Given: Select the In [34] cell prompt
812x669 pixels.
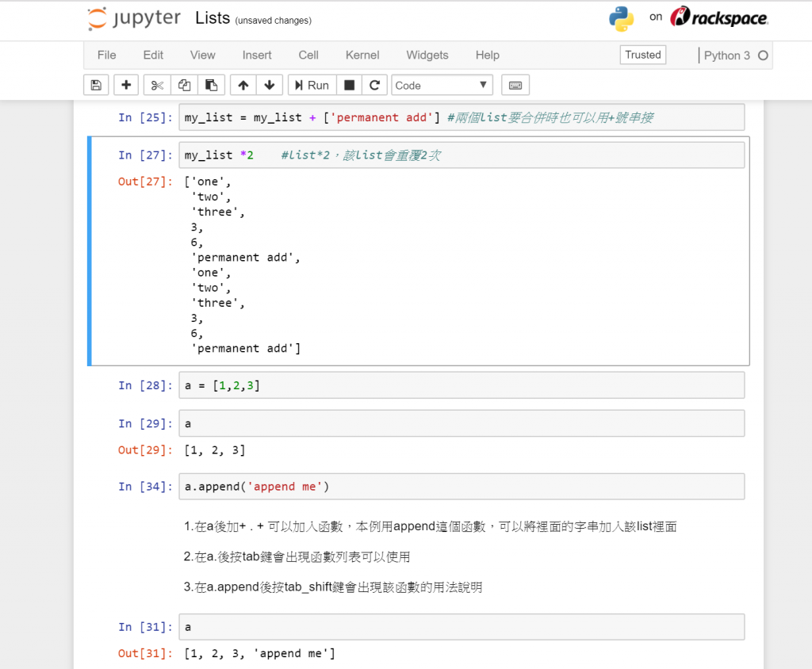Looking at the screenshot, I should click(145, 487).
